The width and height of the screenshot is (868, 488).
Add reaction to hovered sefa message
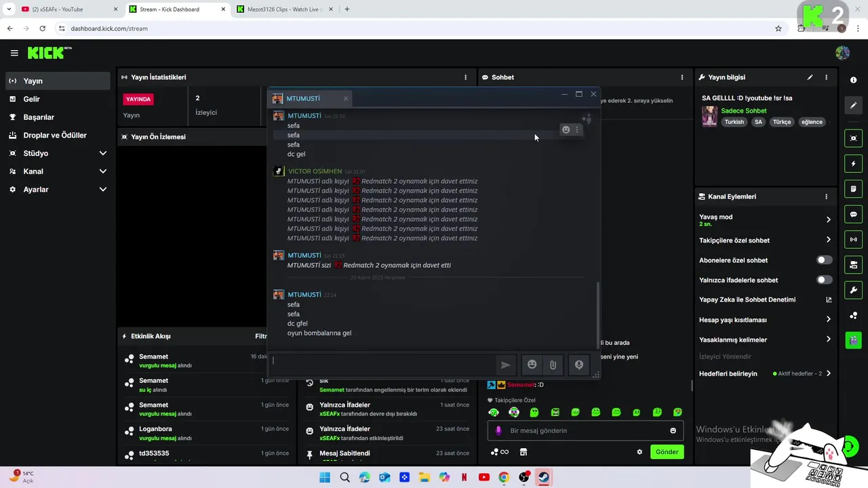pyautogui.click(x=566, y=129)
